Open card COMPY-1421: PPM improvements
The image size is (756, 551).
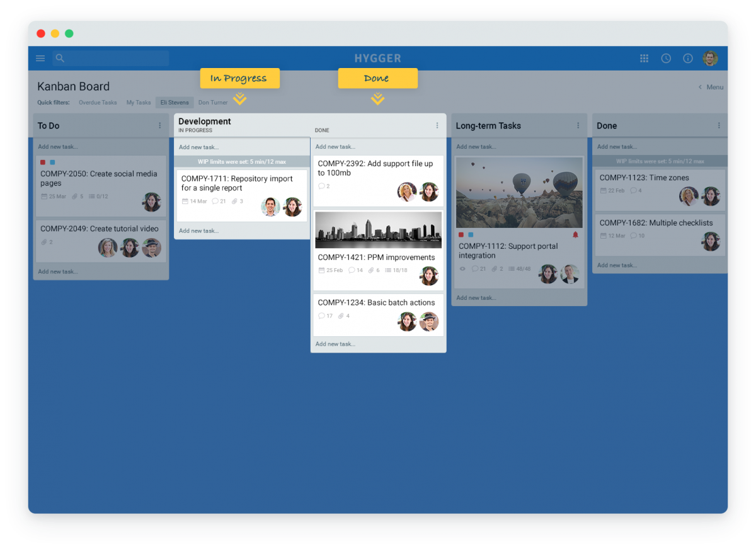click(x=378, y=251)
